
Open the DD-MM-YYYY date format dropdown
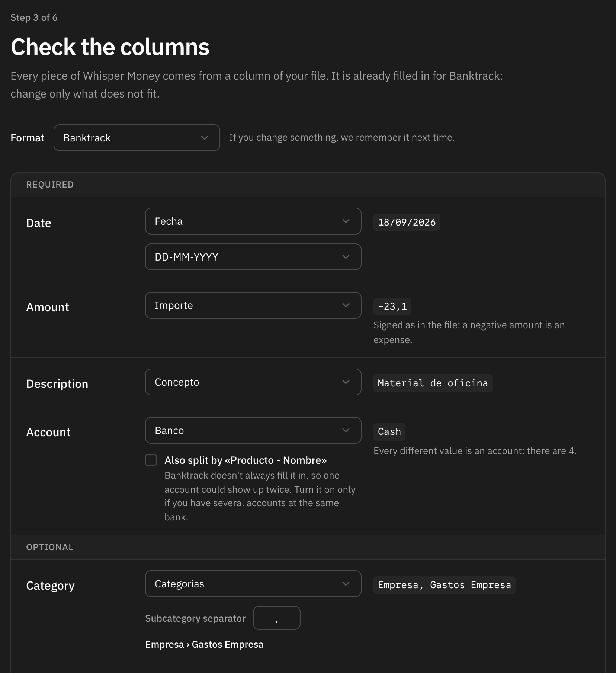click(253, 257)
